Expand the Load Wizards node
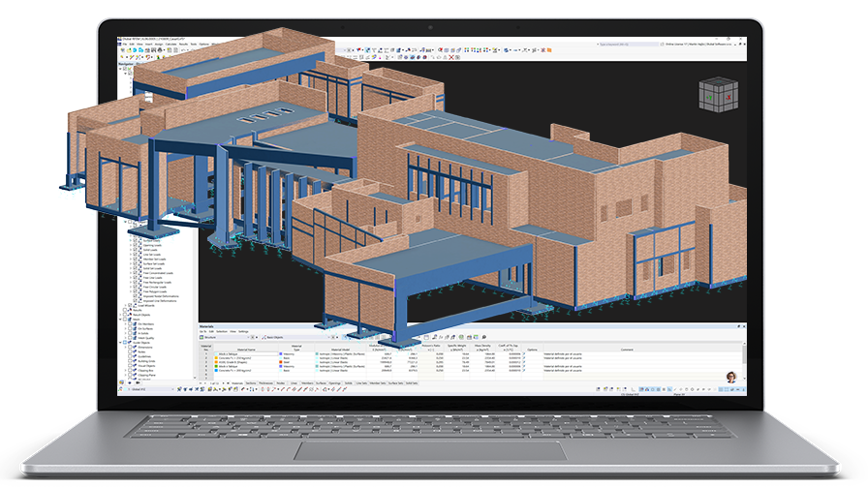Image resolution: width=868 pixels, height=488 pixels. tap(126, 305)
